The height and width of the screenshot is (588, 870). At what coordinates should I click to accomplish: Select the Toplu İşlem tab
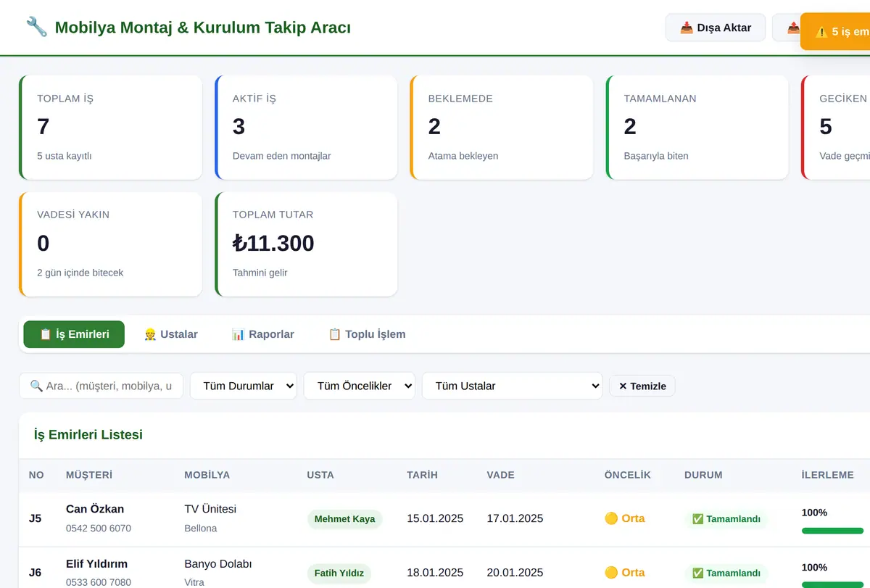367,334
